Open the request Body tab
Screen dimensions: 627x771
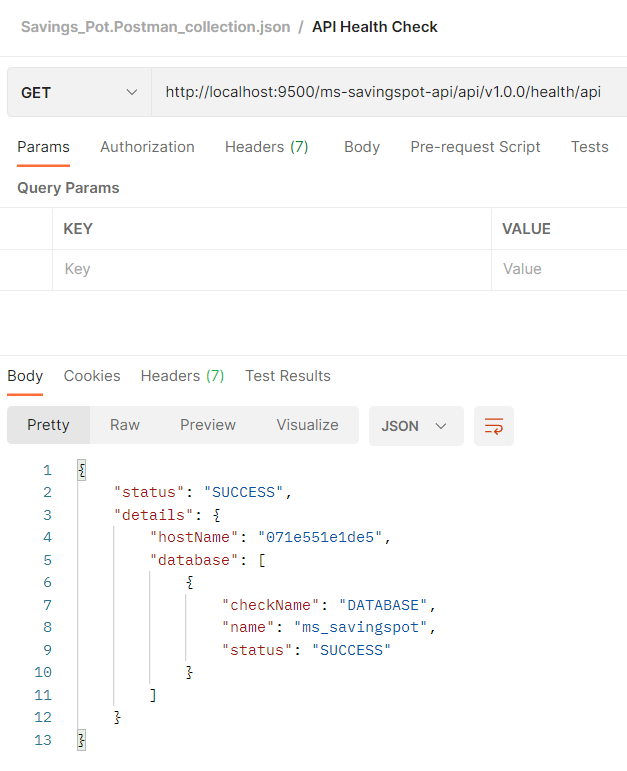[x=362, y=147]
